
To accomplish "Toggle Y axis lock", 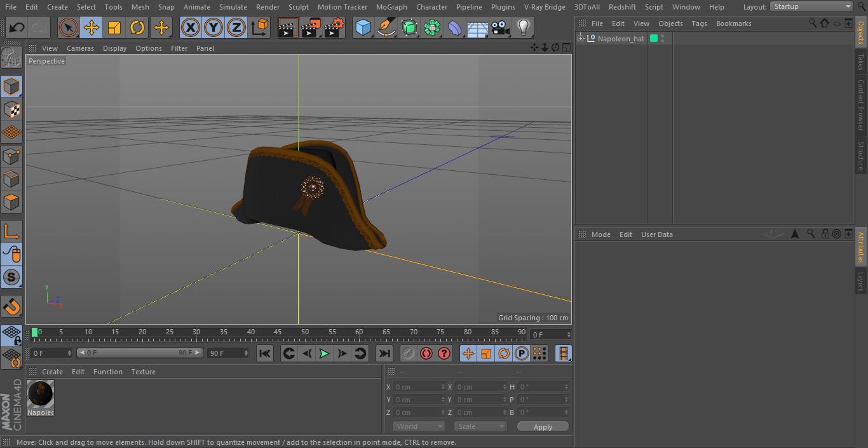I will point(214,28).
